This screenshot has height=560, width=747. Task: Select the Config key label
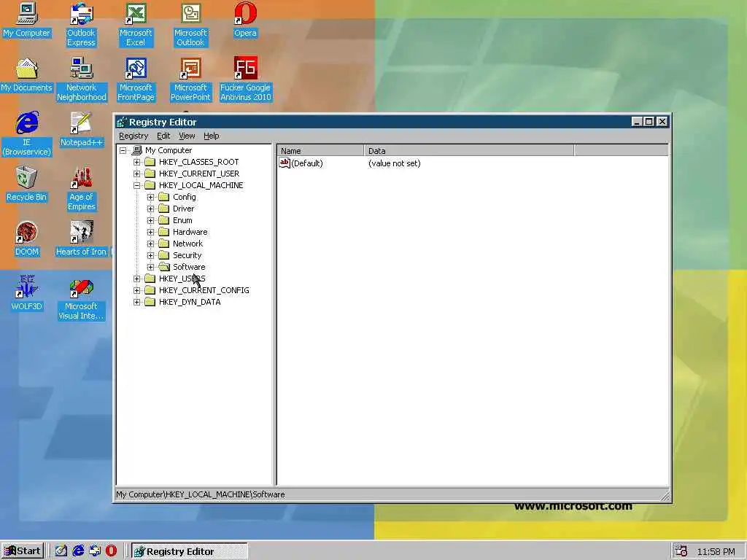[185, 197]
